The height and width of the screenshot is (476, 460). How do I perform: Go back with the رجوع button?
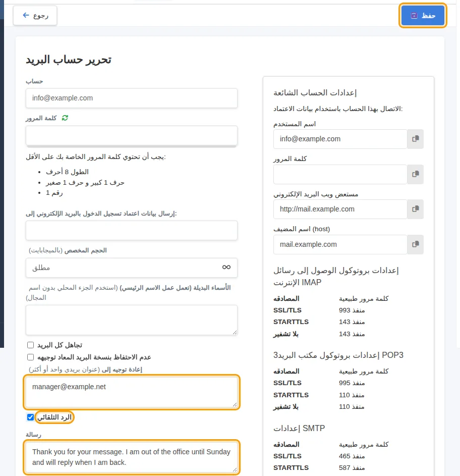(x=35, y=16)
